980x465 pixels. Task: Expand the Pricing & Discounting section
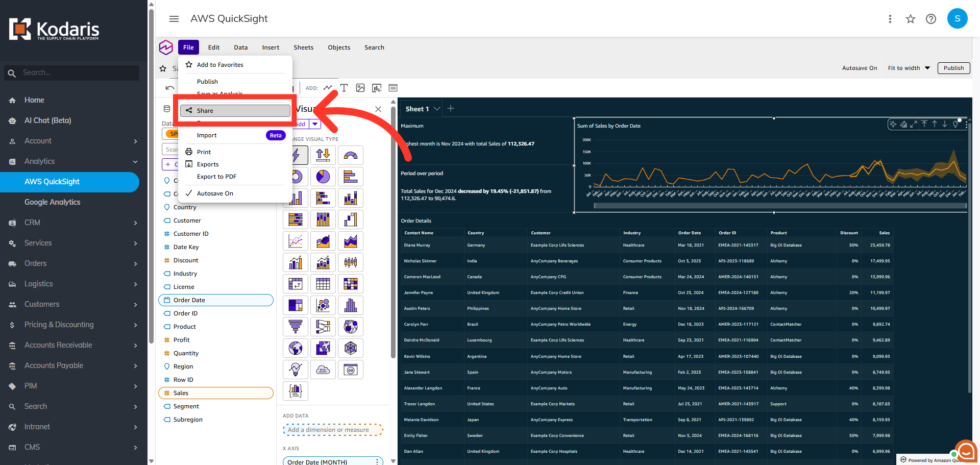(135, 325)
